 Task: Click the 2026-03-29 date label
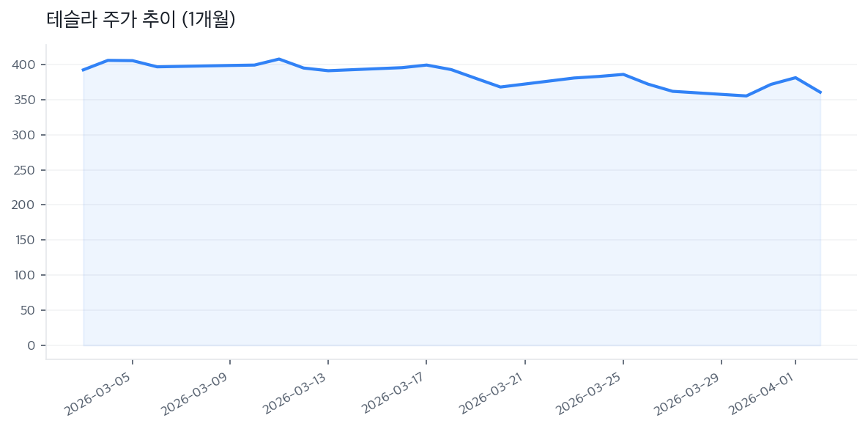[x=688, y=392]
